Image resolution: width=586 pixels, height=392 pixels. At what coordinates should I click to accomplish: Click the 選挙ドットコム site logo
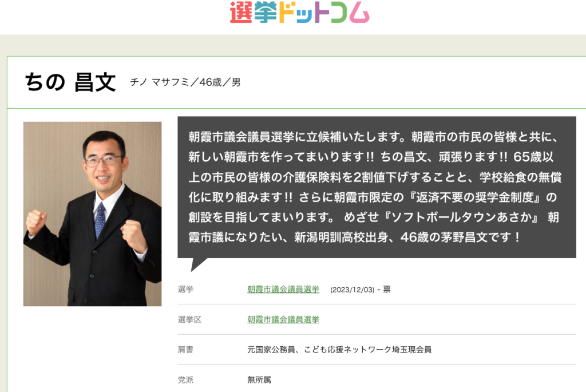[x=299, y=13]
